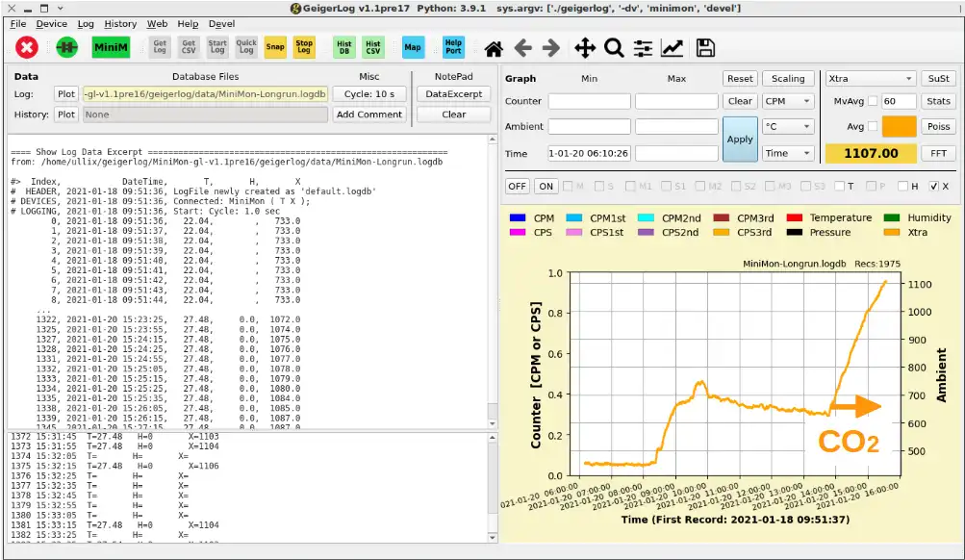This screenshot has height=560, width=965.
Task: Open the Xtra variable dropdown
Action: pos(870,79)
